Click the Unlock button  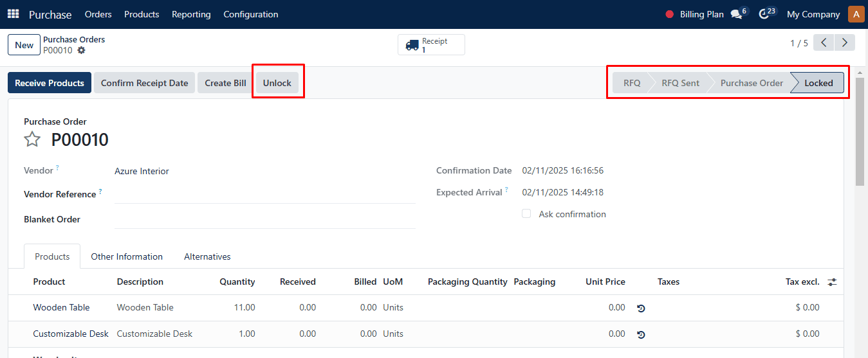(277, 83)
